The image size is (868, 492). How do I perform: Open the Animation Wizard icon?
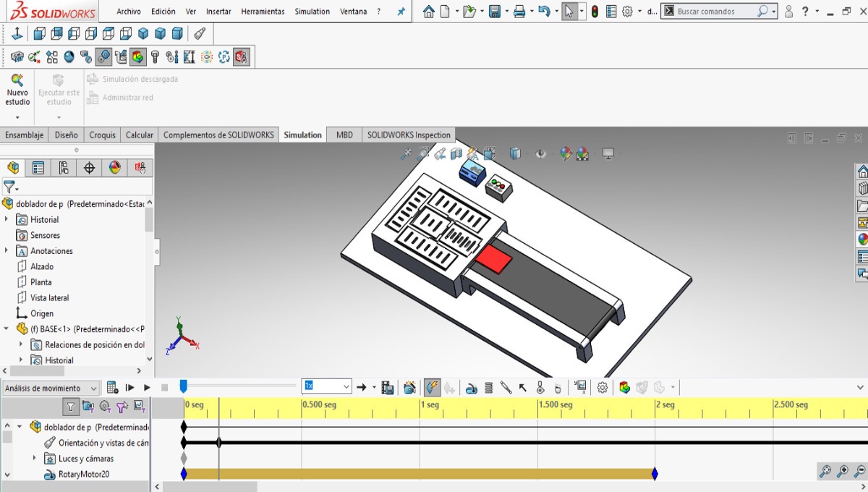(x=410, y=388)
